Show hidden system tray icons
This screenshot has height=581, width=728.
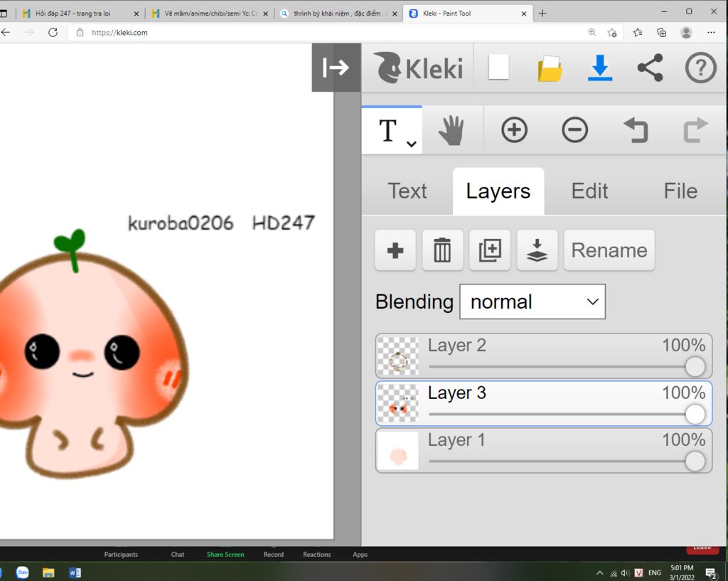click(x=599, y=573)
